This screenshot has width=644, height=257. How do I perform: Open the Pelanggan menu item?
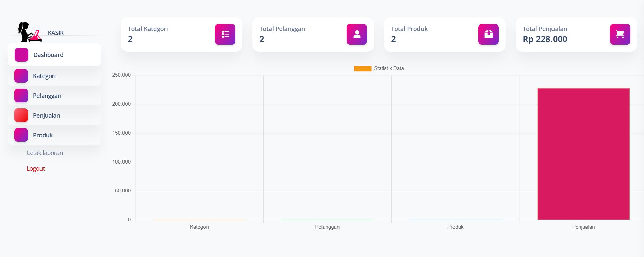click(x=54, y=96)
